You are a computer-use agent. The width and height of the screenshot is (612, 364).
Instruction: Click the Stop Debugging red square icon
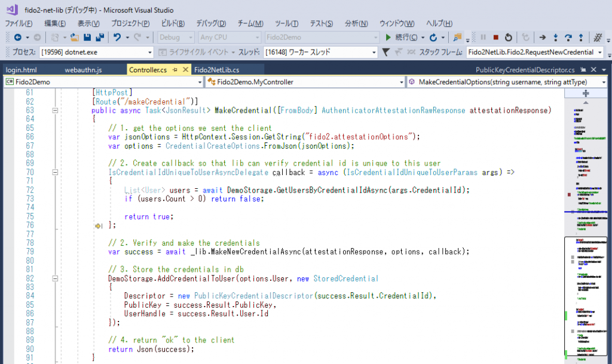tap(495, 38)
